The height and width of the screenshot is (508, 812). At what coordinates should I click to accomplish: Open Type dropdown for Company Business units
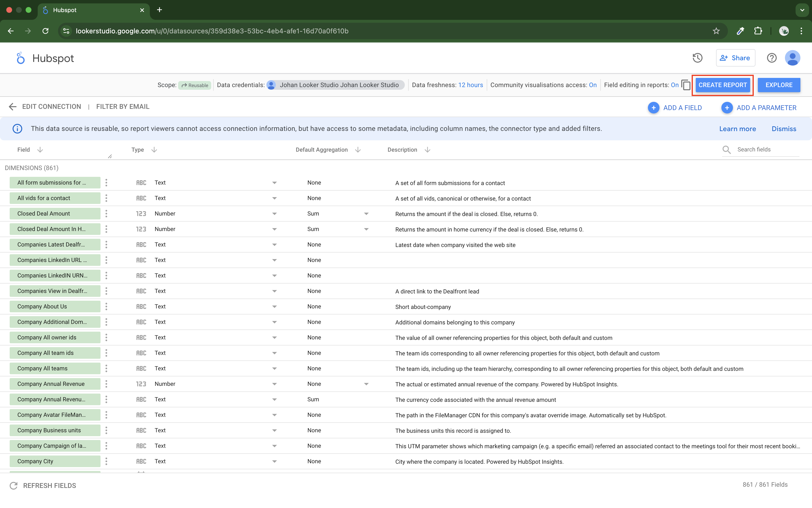coord(275,430)
